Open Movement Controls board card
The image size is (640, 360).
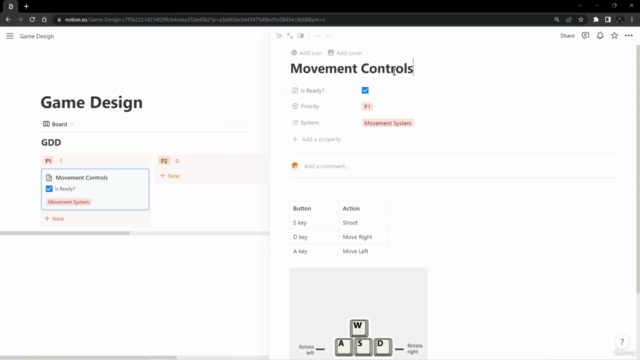tap(95, 189)
